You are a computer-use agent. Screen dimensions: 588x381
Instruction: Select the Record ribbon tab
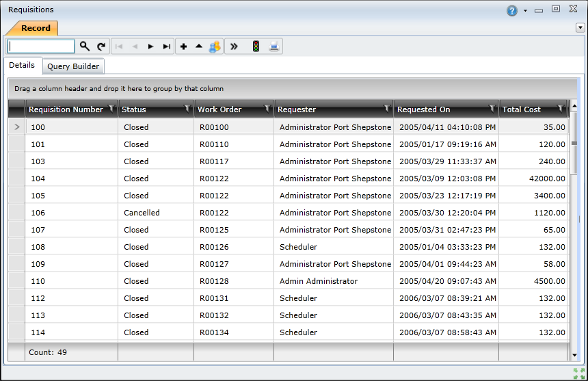coord(35,28)
